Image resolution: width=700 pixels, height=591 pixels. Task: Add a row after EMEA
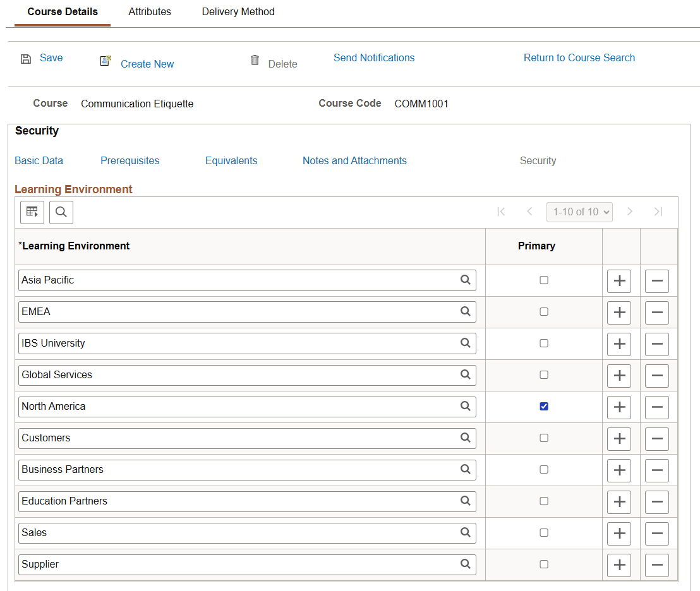(x=619, y=313)
